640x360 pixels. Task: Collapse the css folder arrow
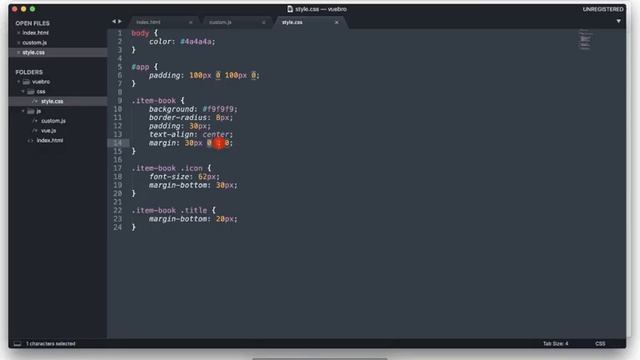(23, 92)
